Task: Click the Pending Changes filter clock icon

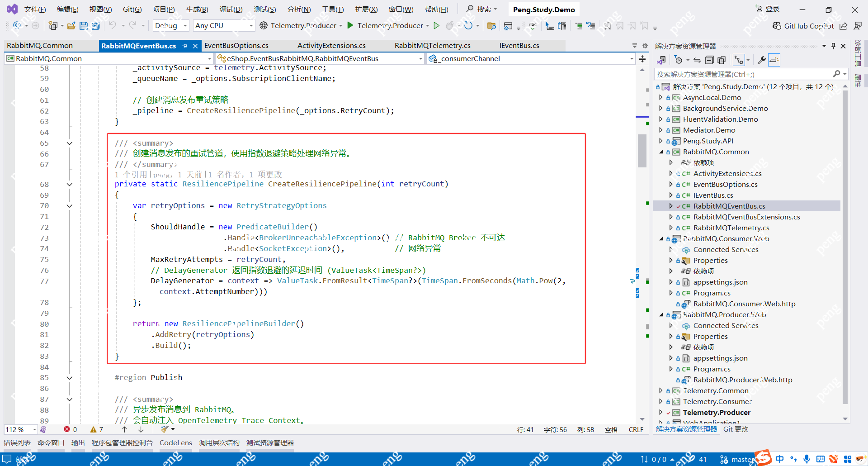Action: (x=678, y=60)
